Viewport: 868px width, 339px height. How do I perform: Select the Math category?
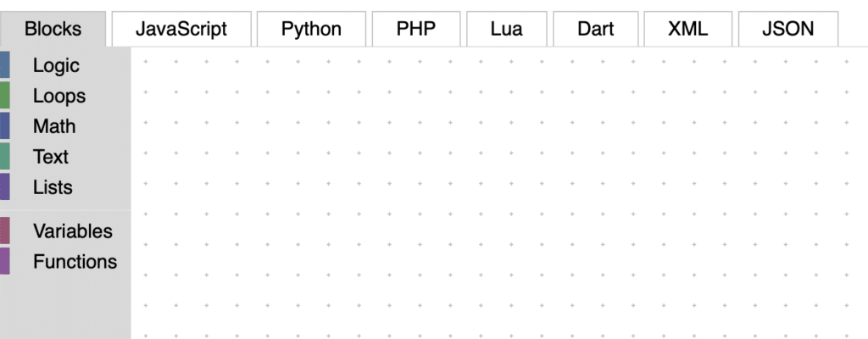click(54, 126)
